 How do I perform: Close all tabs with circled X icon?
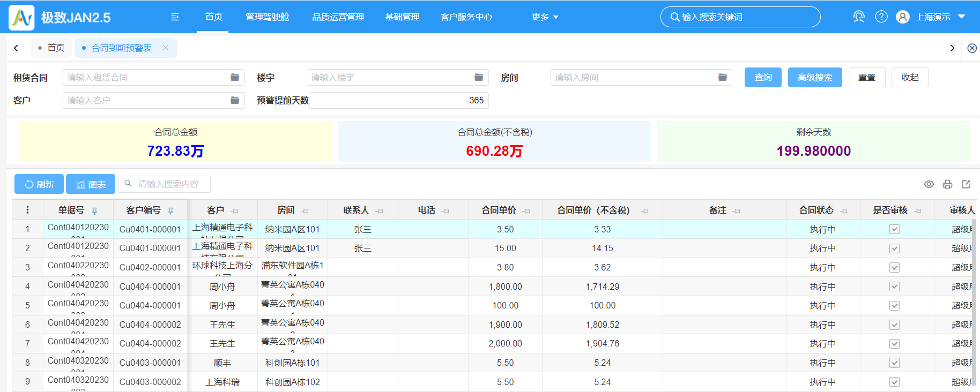[x=972, y=48]
